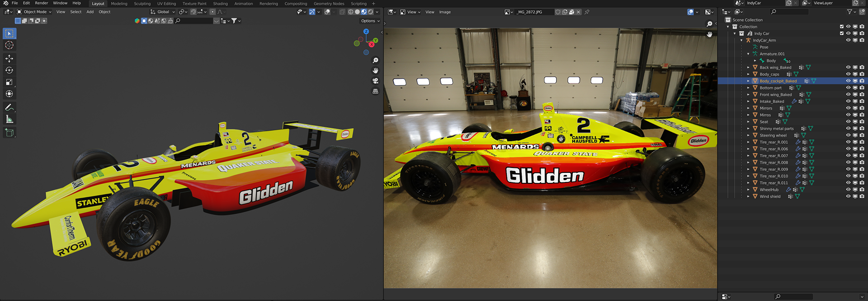Select the Measure tool
Viewport: 868px width, 301px height.
[9, 119]
